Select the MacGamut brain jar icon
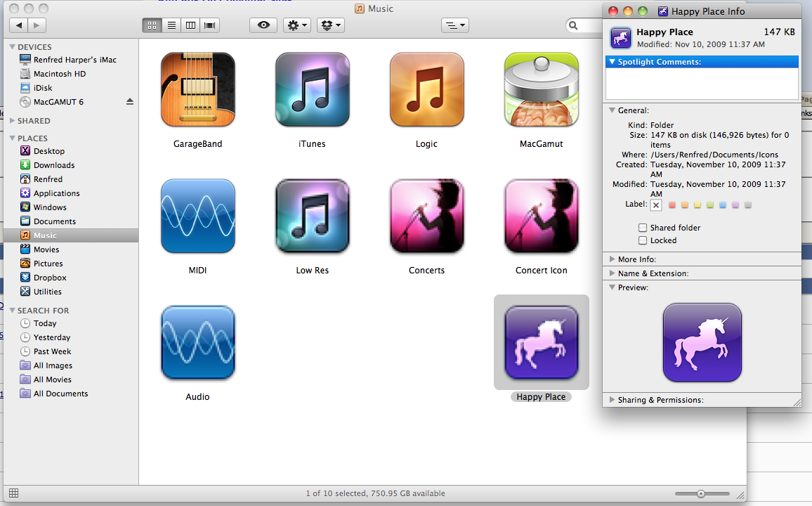812x506 pixels. click(x=541, y=89)
